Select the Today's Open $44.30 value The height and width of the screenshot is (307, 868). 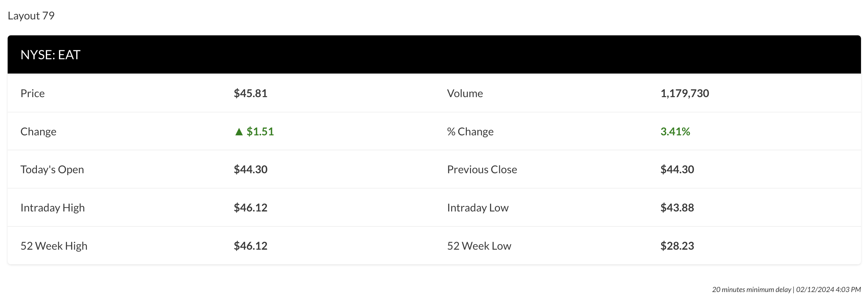pyautogui.click(x=250, y=169)
